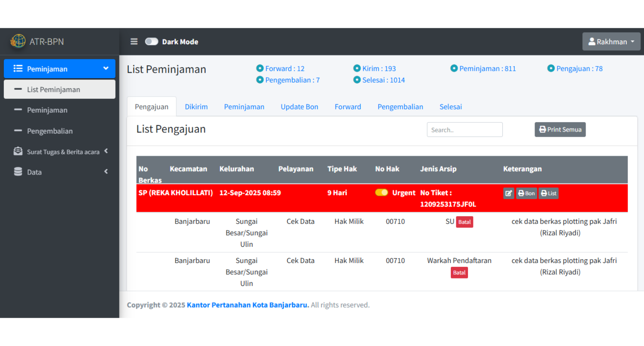
Task: Open Kantor Pertanahan Kota Banjarbaru link
Action: tap(248, 305)
